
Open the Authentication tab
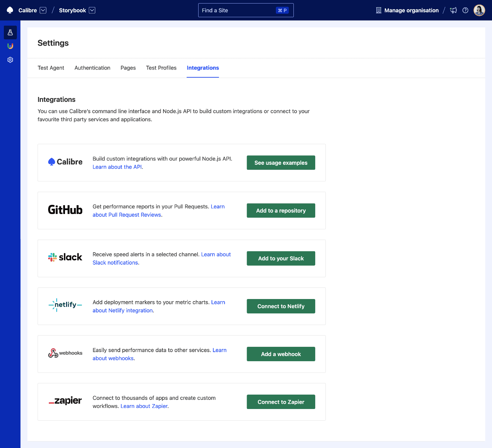coord(92,68)
